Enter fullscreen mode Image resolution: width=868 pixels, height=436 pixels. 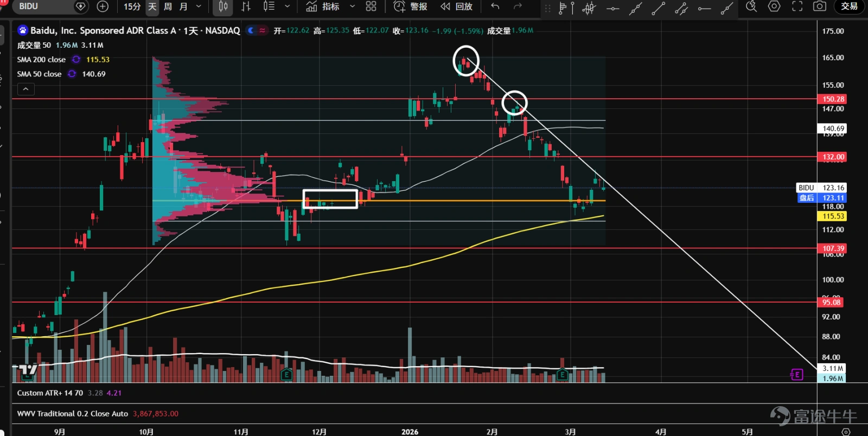coord(797,7)
